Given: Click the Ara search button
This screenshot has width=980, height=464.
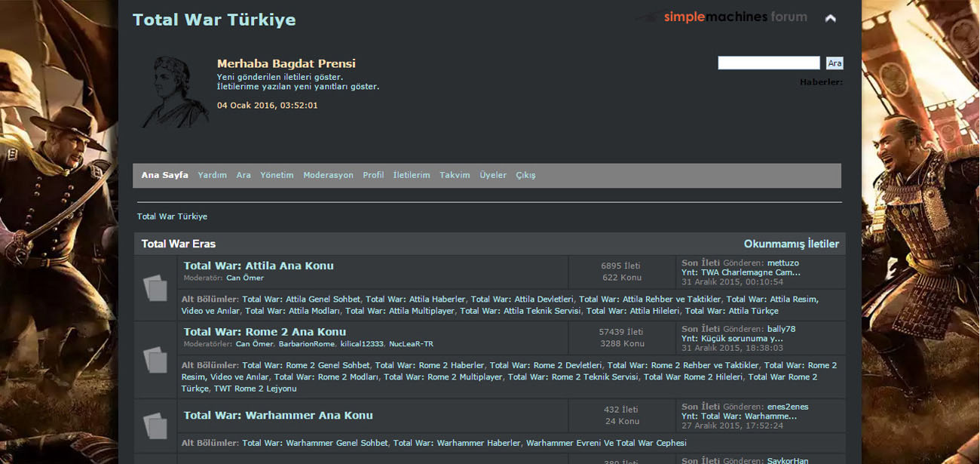Looking at the screenshot, I should click(x=835, y=63).
